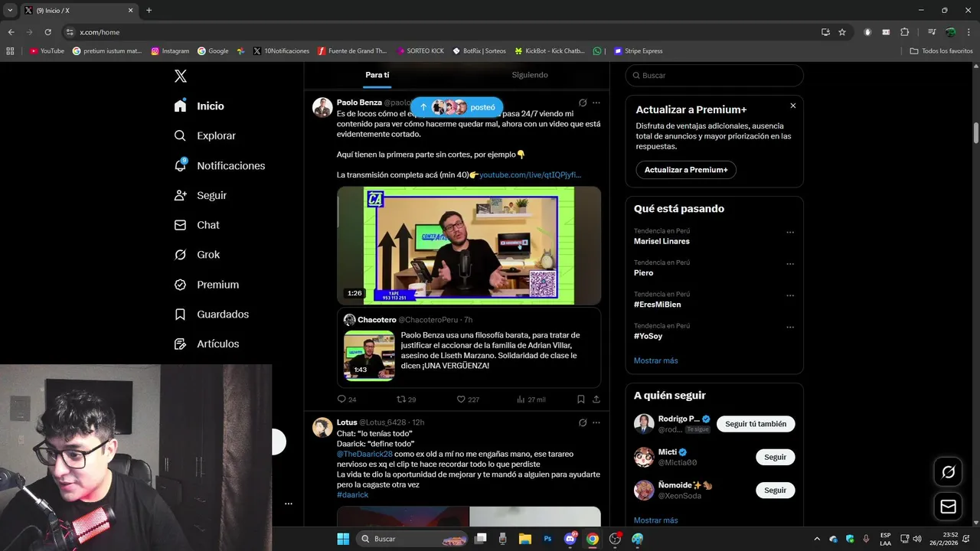Open more options for #EresMiBien trend
This screenshot has height=551, width=980.
(x=790, y=295)
